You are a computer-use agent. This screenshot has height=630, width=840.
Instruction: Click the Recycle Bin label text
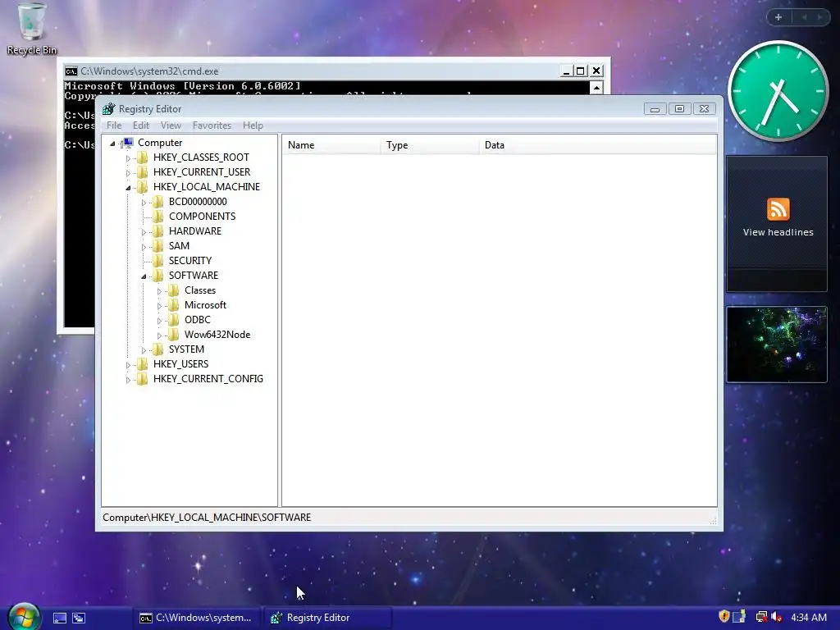[32, 50]
